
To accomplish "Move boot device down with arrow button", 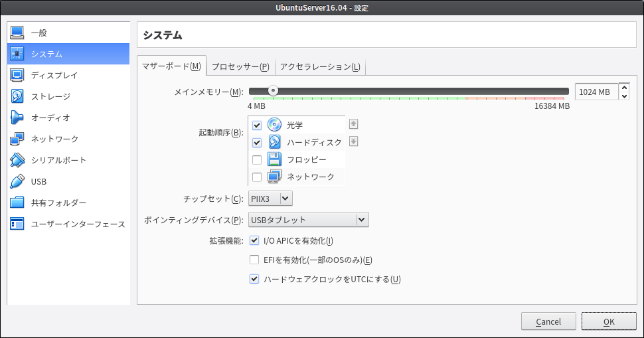I will point(353,141).
